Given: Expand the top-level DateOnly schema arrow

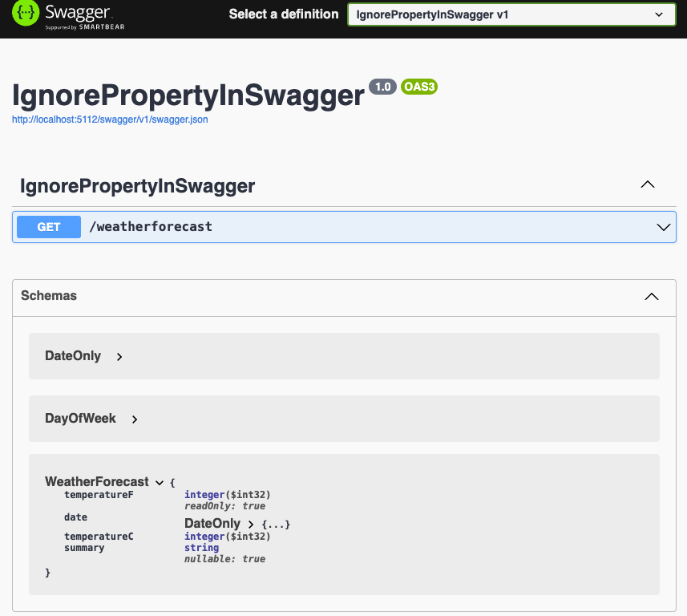Looking at the screenshot, I should click(119, 357).
